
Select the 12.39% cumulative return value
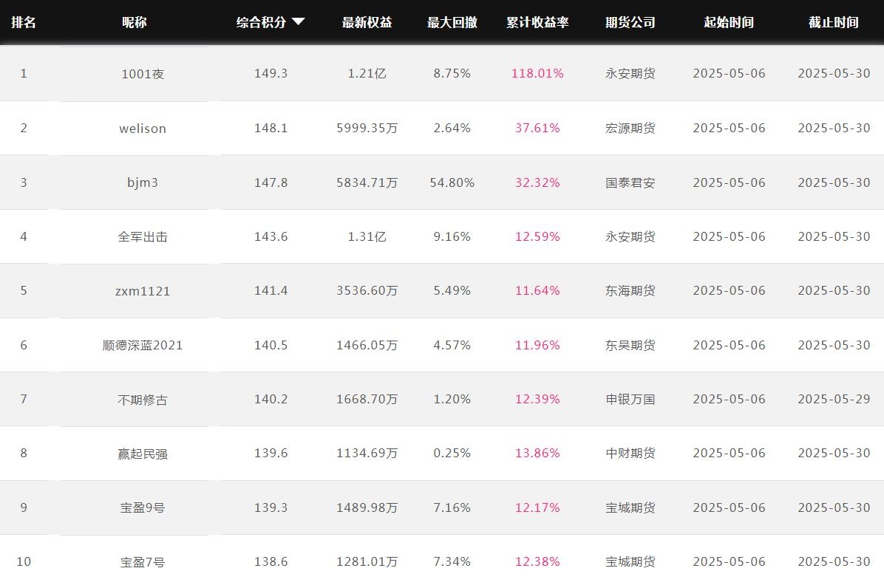[x=537, y=399]
